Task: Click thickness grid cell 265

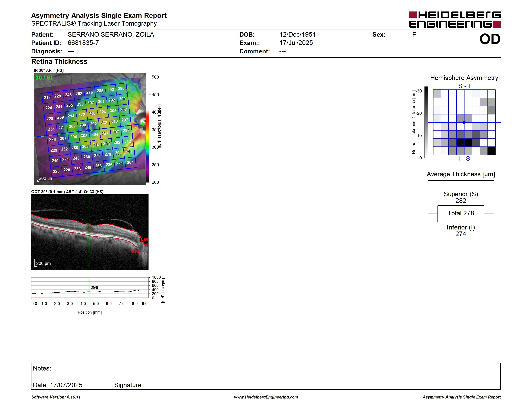Action: point(70,105)
